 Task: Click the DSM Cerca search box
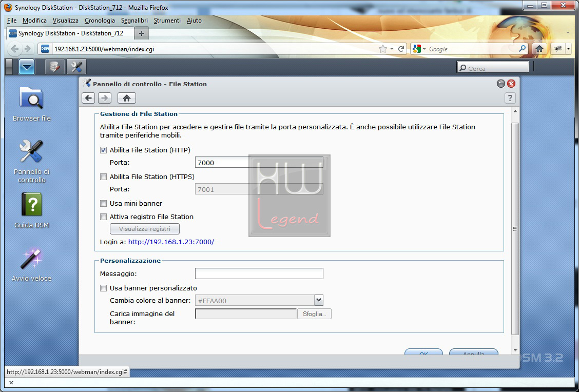pyautogui.click(x=493, y=67)
